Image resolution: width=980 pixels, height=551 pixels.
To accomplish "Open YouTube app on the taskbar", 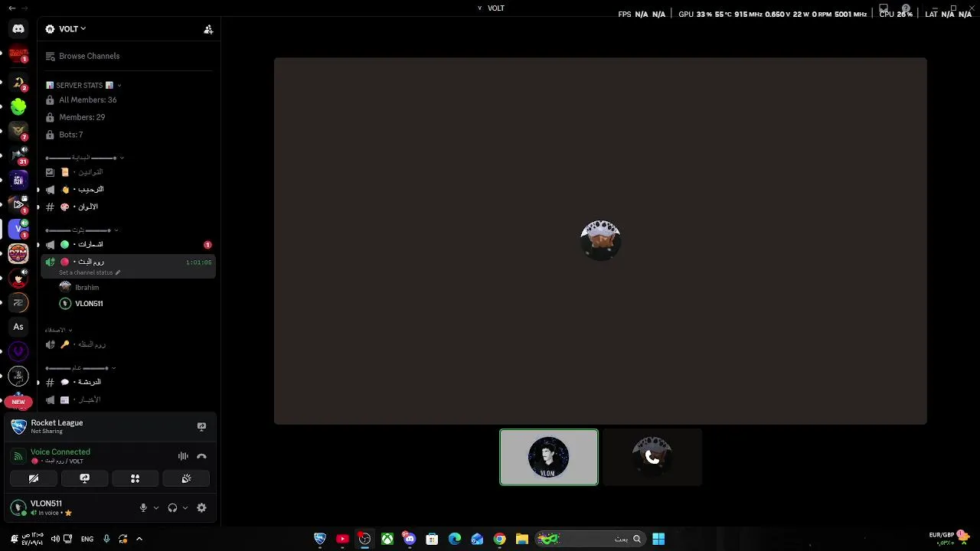I will coord(342,539).
